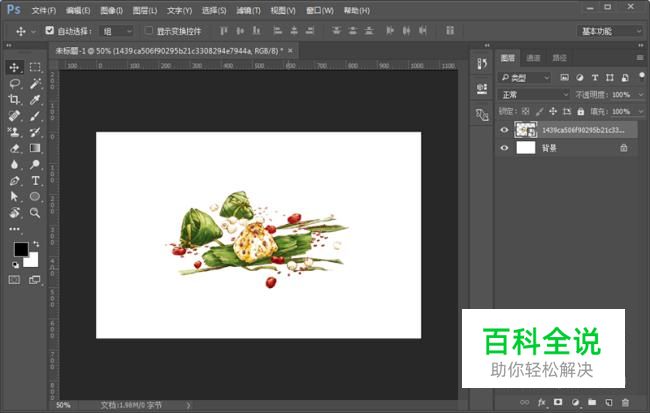This screenshot has height=413, width=650.
Task: Hide the 1439ca506f layer with eye icon
Action: tap(504, 130)
